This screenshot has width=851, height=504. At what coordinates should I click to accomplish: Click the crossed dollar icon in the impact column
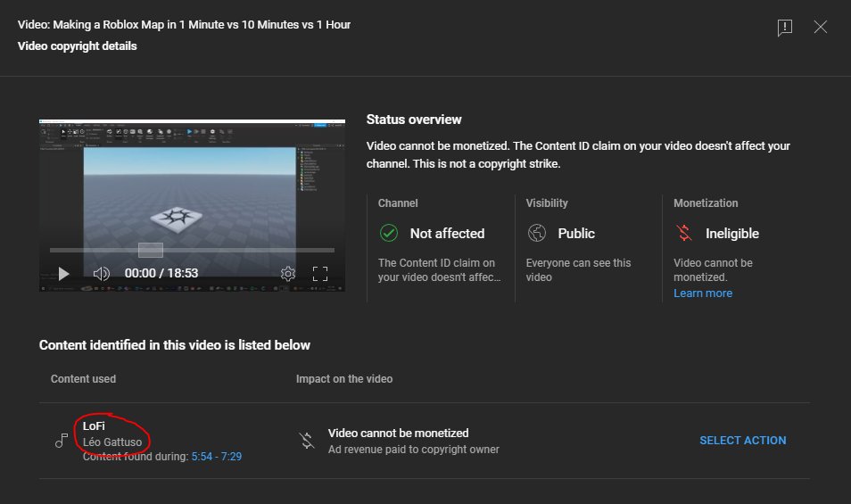307,441
